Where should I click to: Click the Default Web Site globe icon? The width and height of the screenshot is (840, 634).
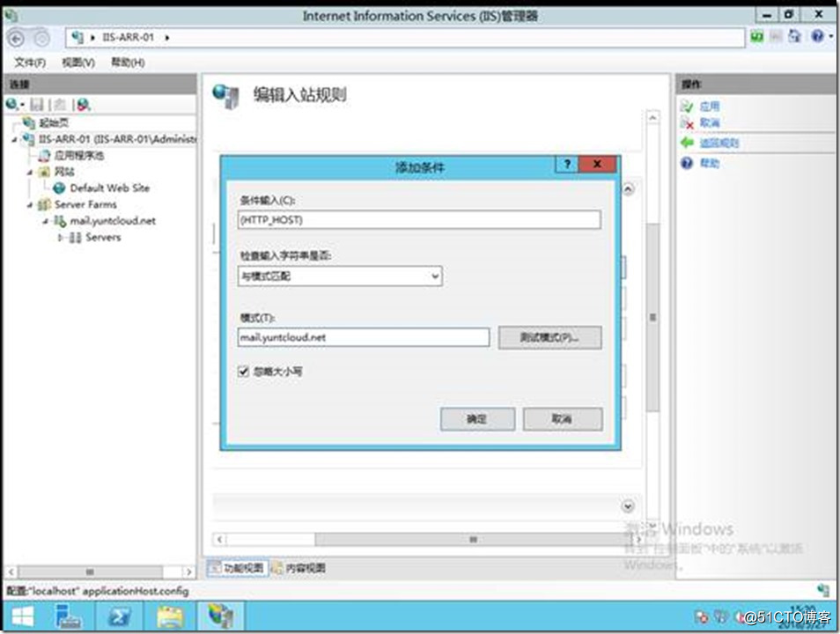tap(59, 188)
